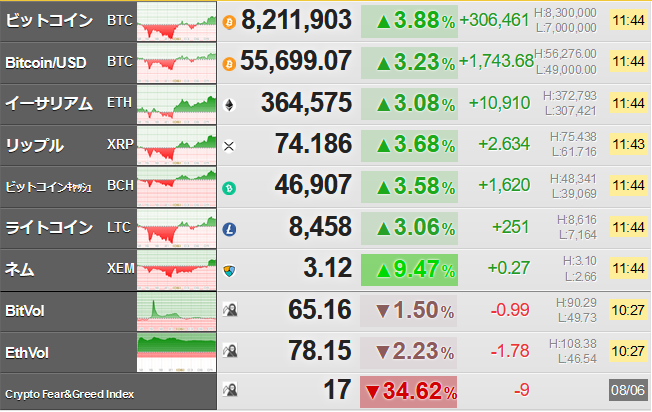The height and width of the screenshot is (412, 652).
Task: Click the Crypto Fear&Greed Index row icon
Action: coord(230,390)
